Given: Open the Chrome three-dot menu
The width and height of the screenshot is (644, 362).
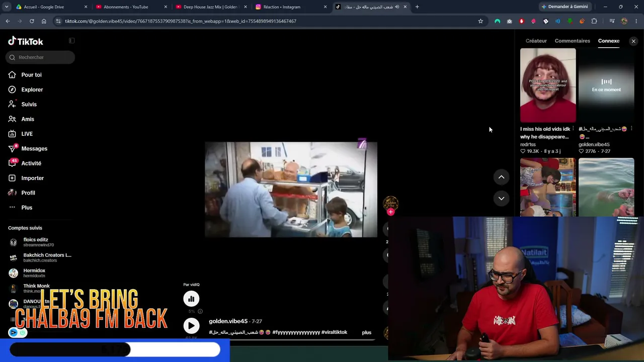Looking at the screenshot, I should [636, 21].
